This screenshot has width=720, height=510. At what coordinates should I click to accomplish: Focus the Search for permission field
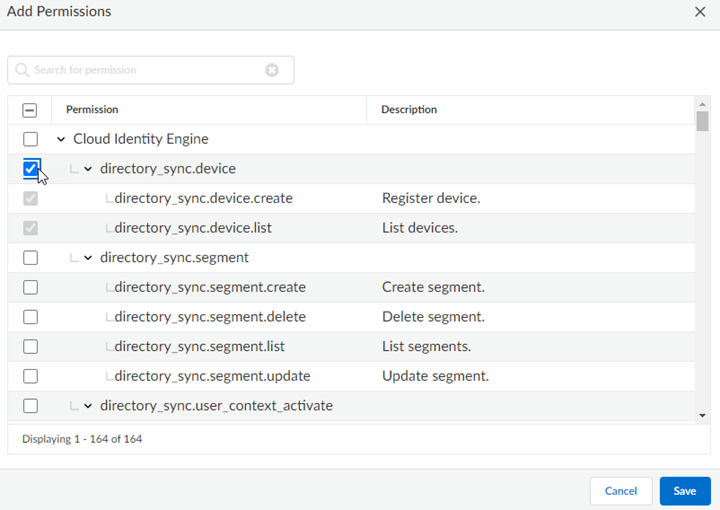(x=145, y=70)
